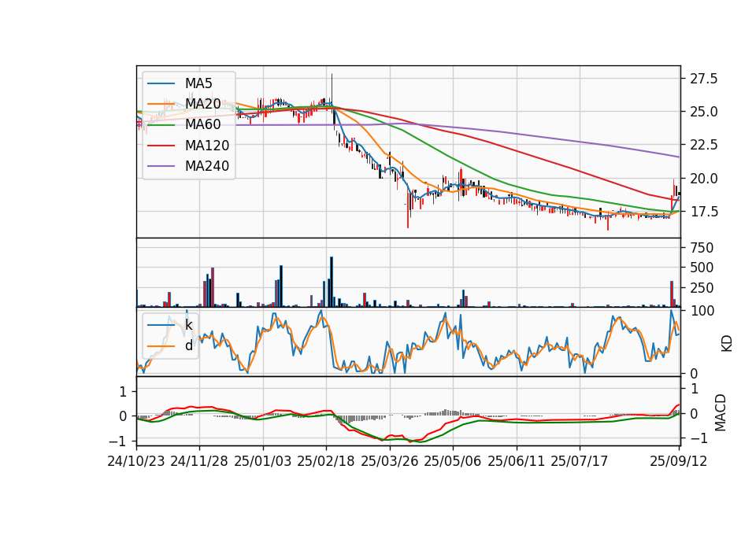Viewport: 756px width, 543px height.
Task: Click the 25/05/06 date axis label
Action: [453, 462]
